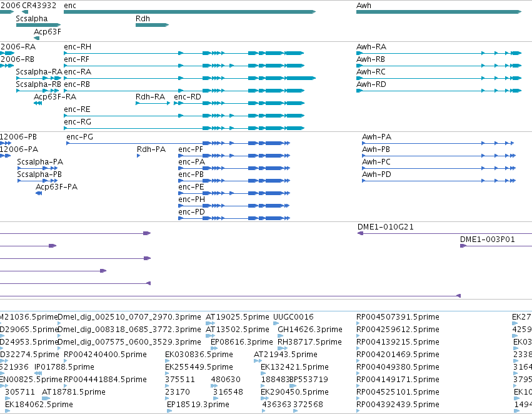Open EST AT13502.5prime
Image resolution: width=532 pixels, height=414 pixels.
point(238,330)
